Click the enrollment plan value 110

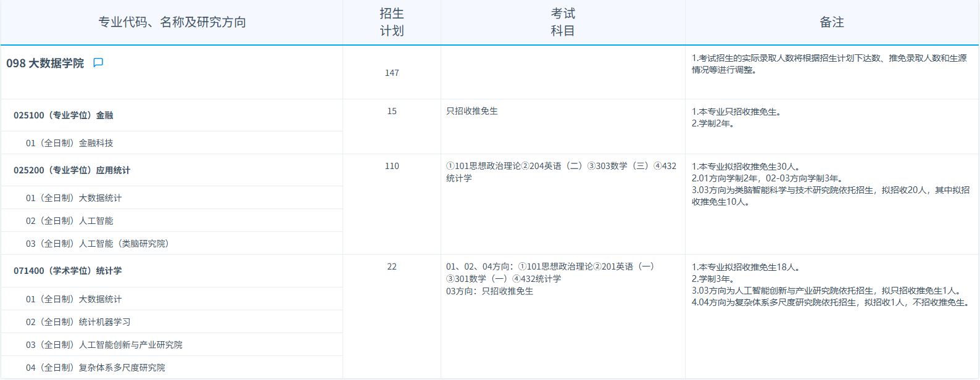coord(392,166)
